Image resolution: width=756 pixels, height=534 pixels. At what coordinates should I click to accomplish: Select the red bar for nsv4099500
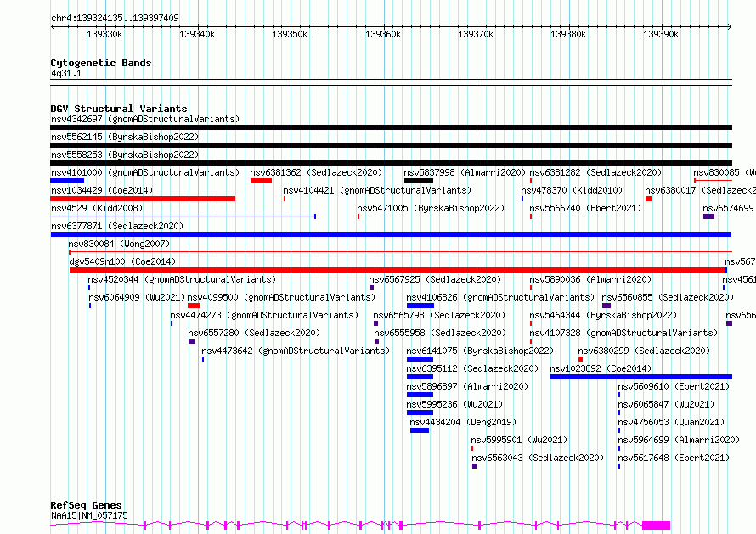[x=194, y=306]
